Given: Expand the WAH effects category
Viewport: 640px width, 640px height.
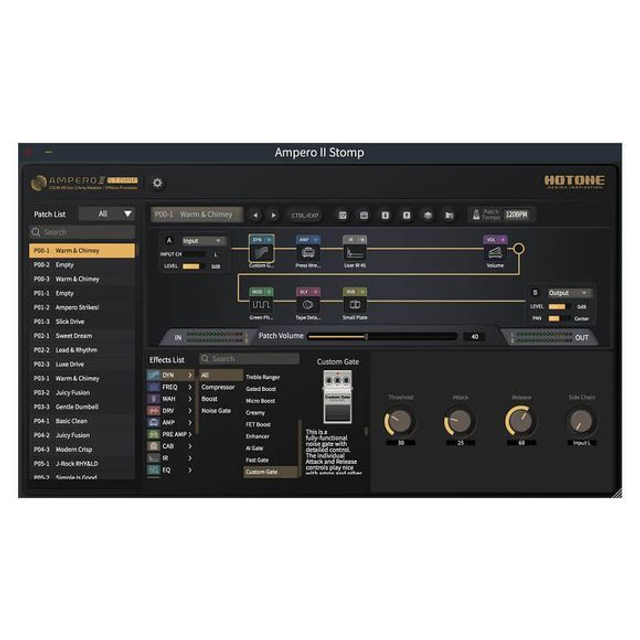Looking at the screenshot, I should tap(170, 399).
